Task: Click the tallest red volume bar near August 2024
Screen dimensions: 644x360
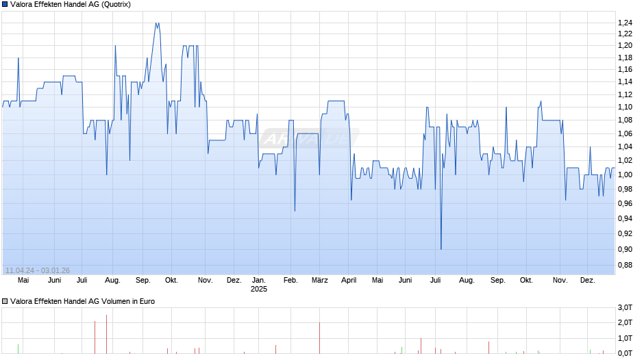Action: click(x=106, y=334)
